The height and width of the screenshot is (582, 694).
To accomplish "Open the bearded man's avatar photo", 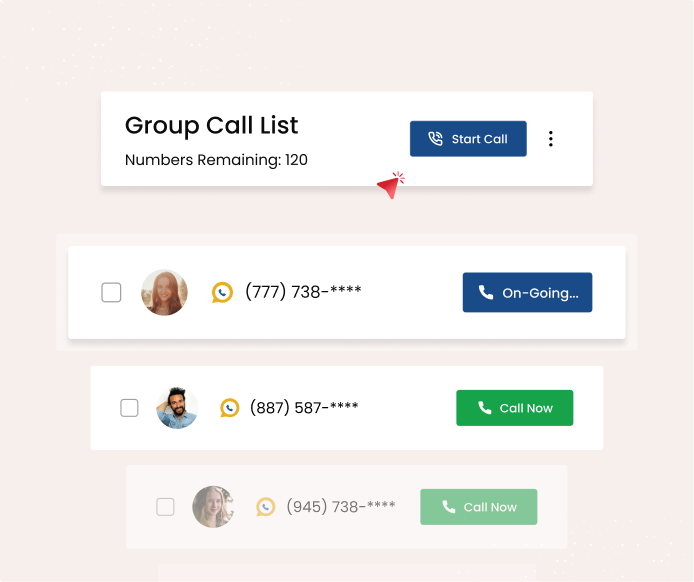I will (x=178, y=408).
